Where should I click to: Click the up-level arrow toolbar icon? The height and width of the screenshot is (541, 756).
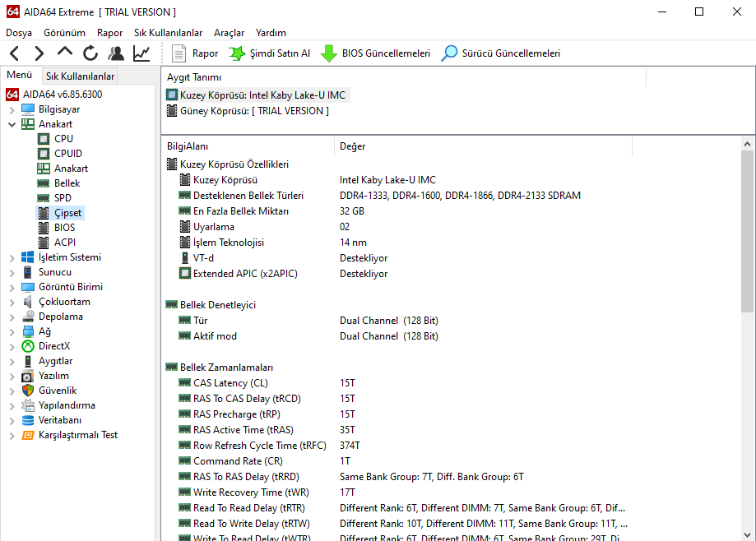pos(65,52)
